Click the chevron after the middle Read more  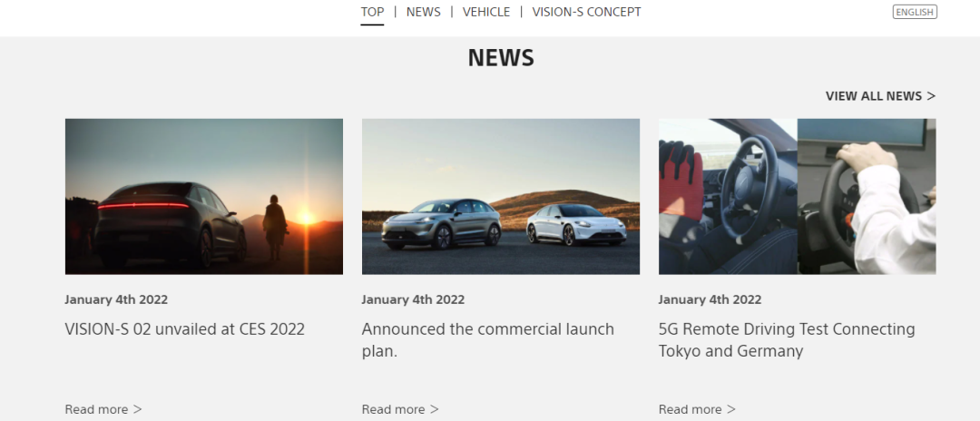434,409
